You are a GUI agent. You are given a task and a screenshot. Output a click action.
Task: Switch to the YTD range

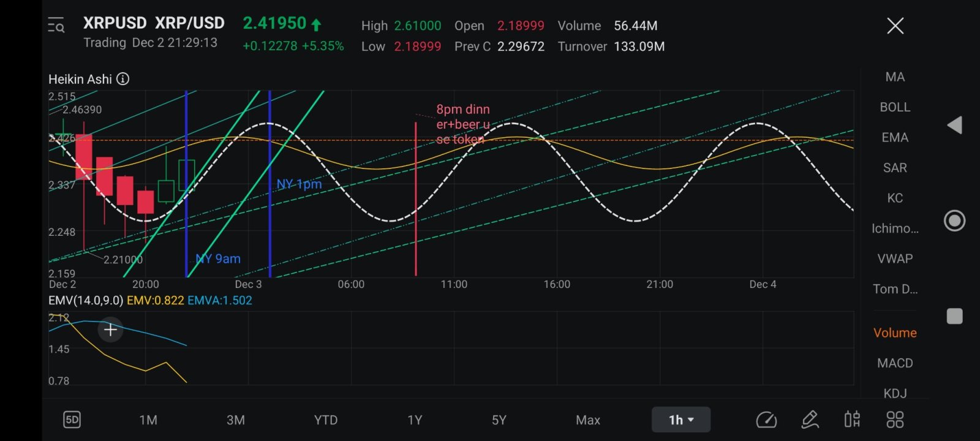[x=326, y=420]
